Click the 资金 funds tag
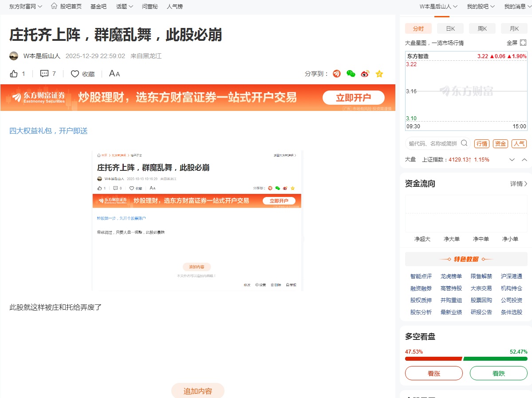This screenshot has height=398, width=532. [x=500, y=144]
